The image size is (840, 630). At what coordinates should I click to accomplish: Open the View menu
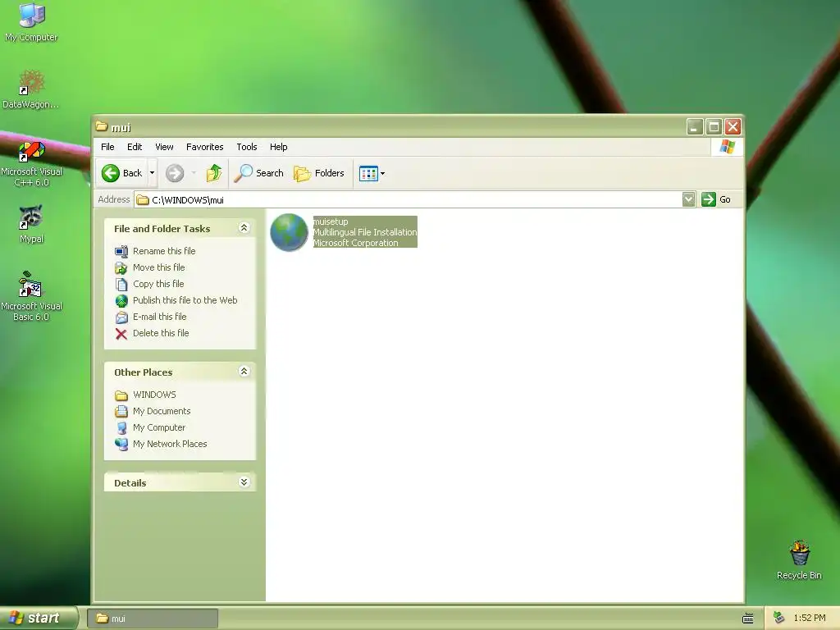click(164, 147)
